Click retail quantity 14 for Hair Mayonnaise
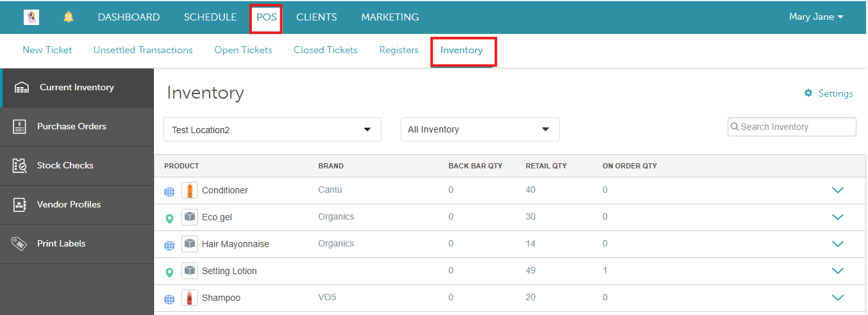Viewport: 868px width, 315px height. pyautogui.click(x=530, y=243)
